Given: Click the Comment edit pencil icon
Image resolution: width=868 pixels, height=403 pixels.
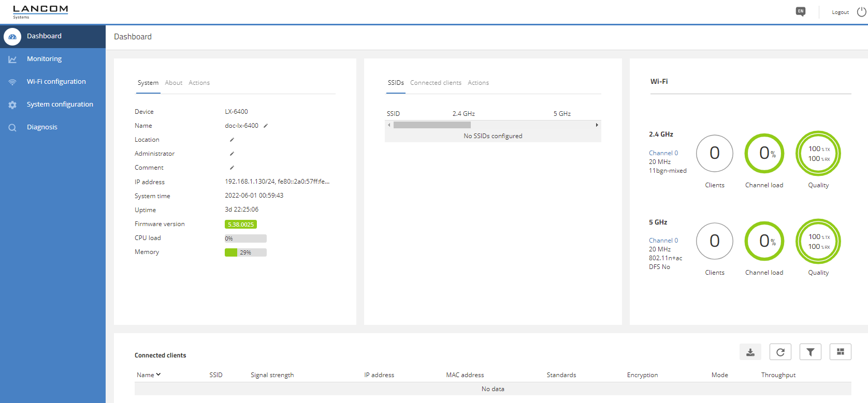Looking at the screenshot, I should point(232,168).
